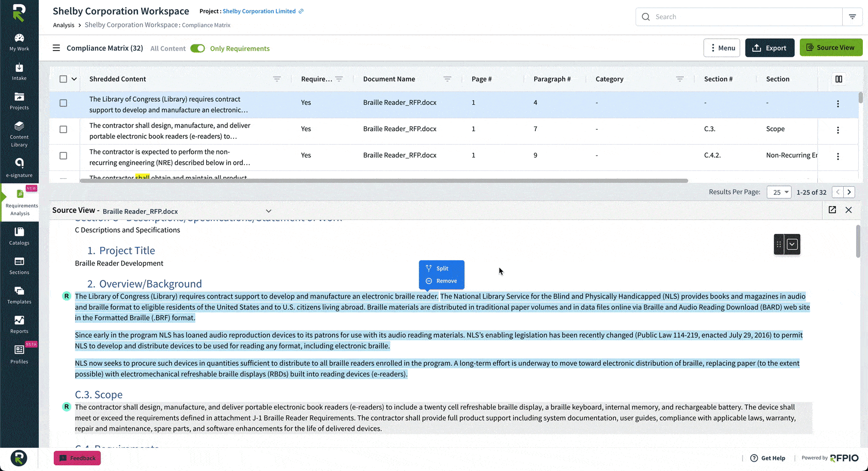Toggle All Content / Only Requirements switch
This screenshot has width=868, height=471.
pyautogui.click(x=197, y=49)
